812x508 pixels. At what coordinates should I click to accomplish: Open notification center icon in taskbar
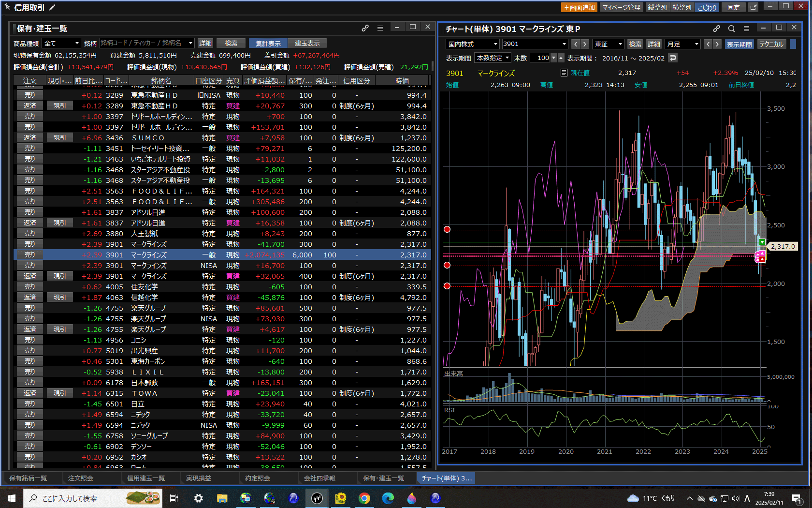pyautogui.click(x=797, y=498)
